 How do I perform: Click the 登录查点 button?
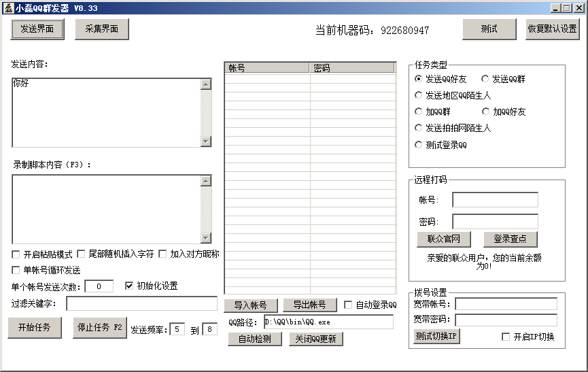(x=511, y=239)
